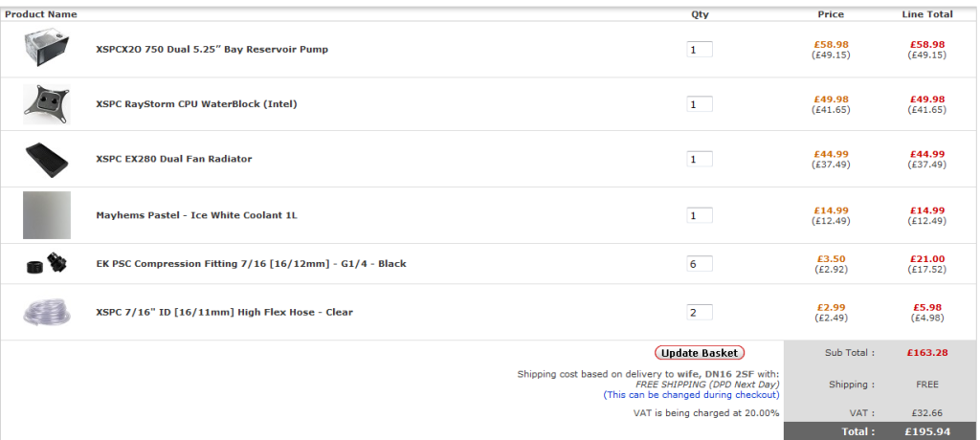Focus the EX280 Radiator quantity box
Screen dimensions: 980x440
click(x=699, y=159)
